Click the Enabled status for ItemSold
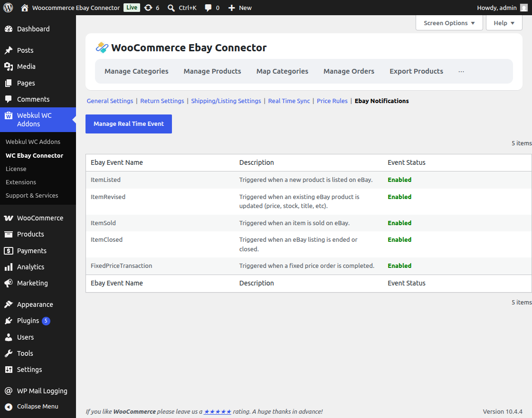Image resolution: width=532 pixels, height=418 pixels. [x=399, y=223]
